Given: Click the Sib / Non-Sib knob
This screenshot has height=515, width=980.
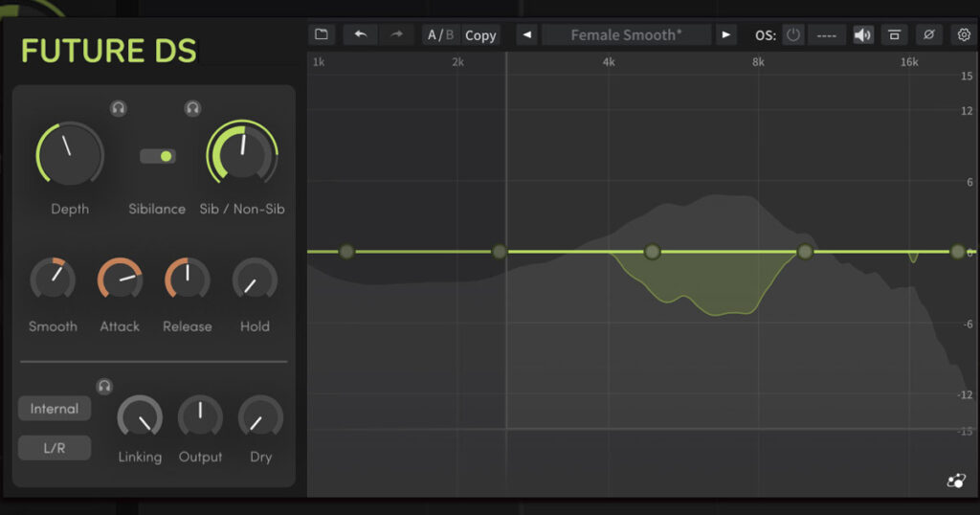Looking at the screenshot, I should point(242,153).
